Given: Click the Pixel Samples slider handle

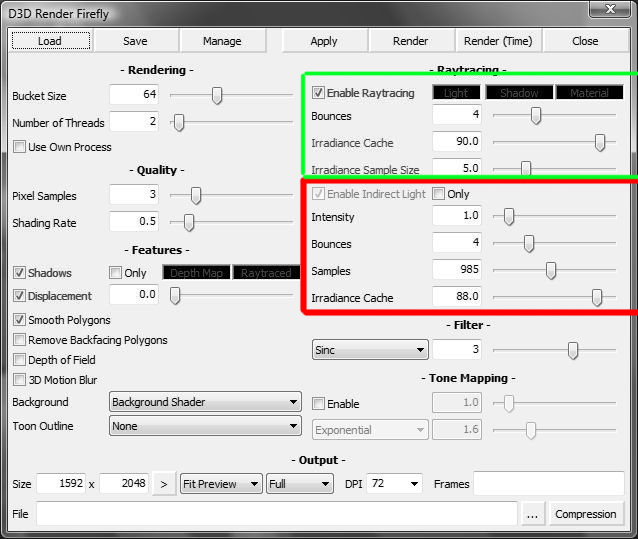Looking at the screenshot, I should (196, 196).
